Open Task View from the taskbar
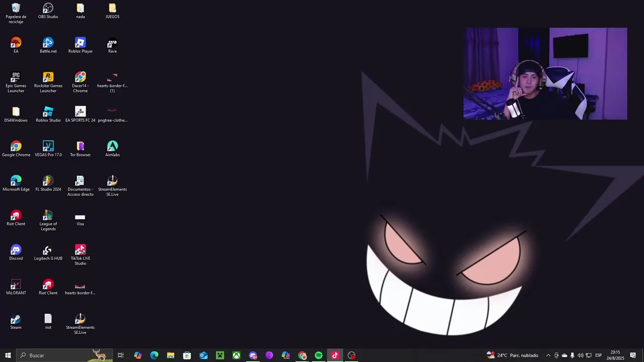This screenshot has width=644, height=362. pos(121,355)
